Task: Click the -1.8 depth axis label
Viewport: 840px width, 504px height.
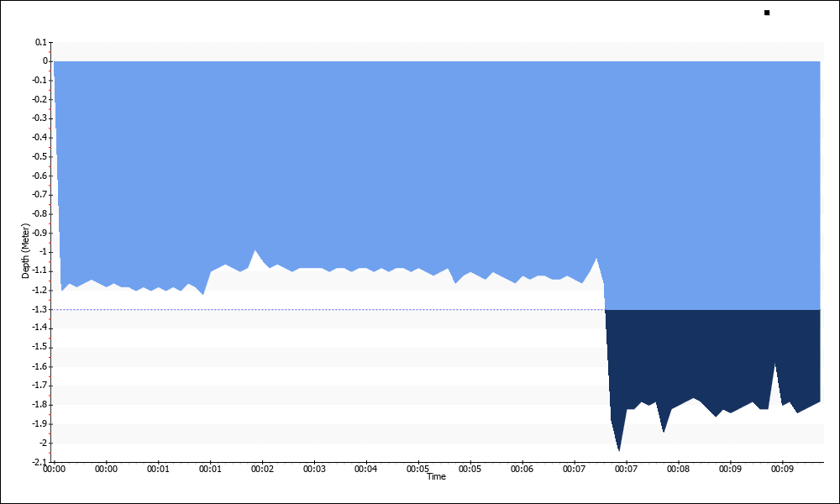Action: 39,404
